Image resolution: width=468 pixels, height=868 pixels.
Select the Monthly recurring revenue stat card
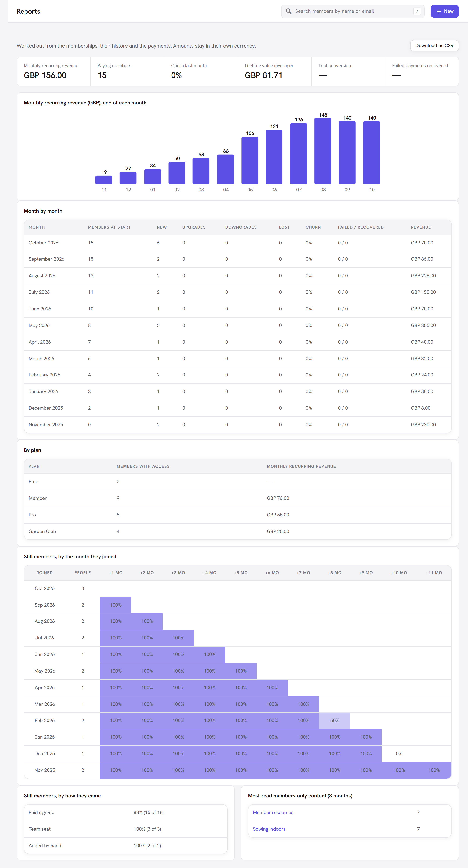pyautogui.click(x=54, y=71)
